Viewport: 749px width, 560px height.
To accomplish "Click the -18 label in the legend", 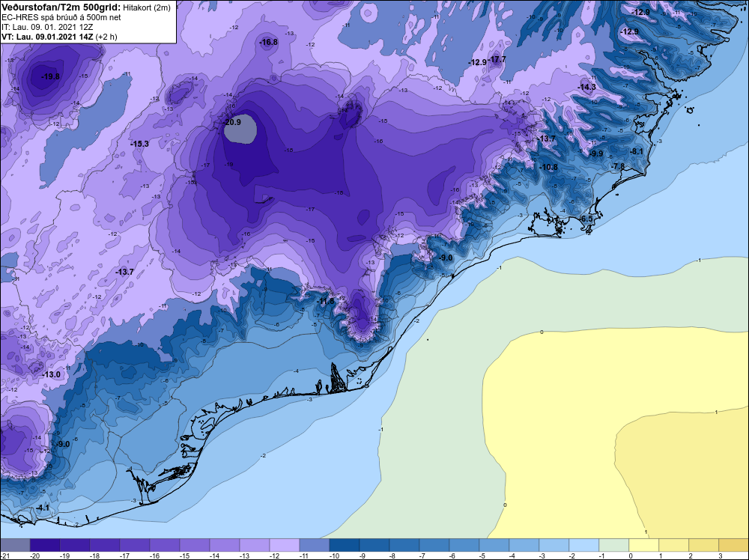I will pyautogui.click(x=94, y=556).
